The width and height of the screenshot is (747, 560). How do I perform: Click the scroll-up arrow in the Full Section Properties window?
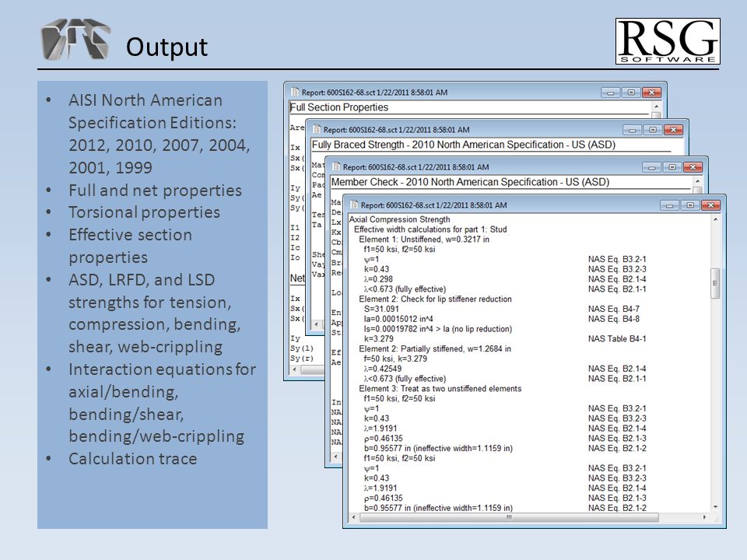[x=656, y=107]
